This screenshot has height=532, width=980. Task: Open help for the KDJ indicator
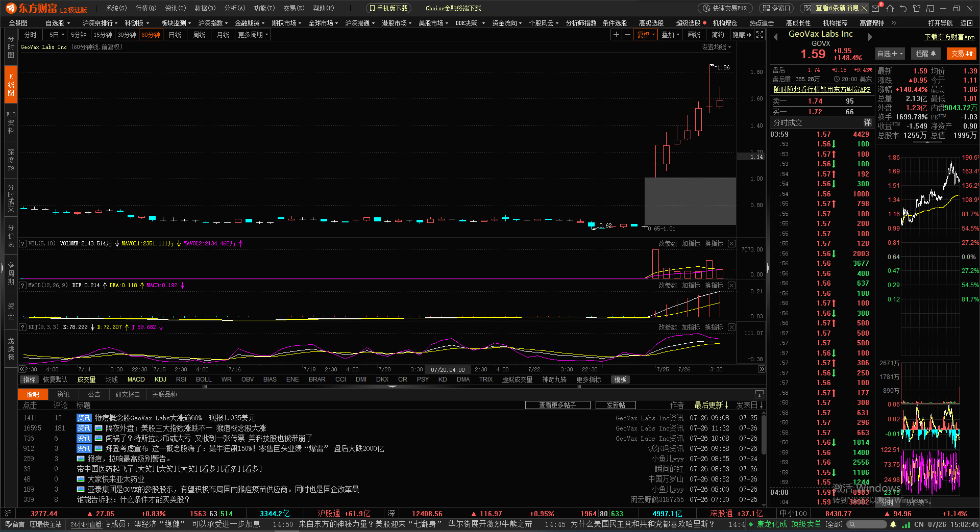click(x=23, y=327)
